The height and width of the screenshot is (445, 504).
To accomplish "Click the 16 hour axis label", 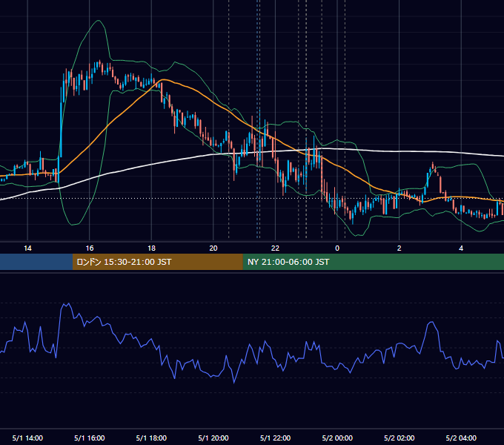I will coord(90,248).
